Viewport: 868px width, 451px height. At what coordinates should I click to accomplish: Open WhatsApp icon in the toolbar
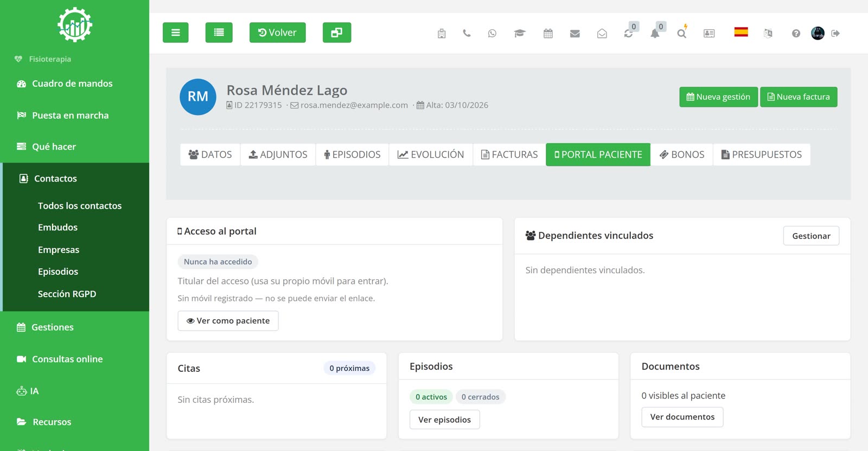click(492, 34)
